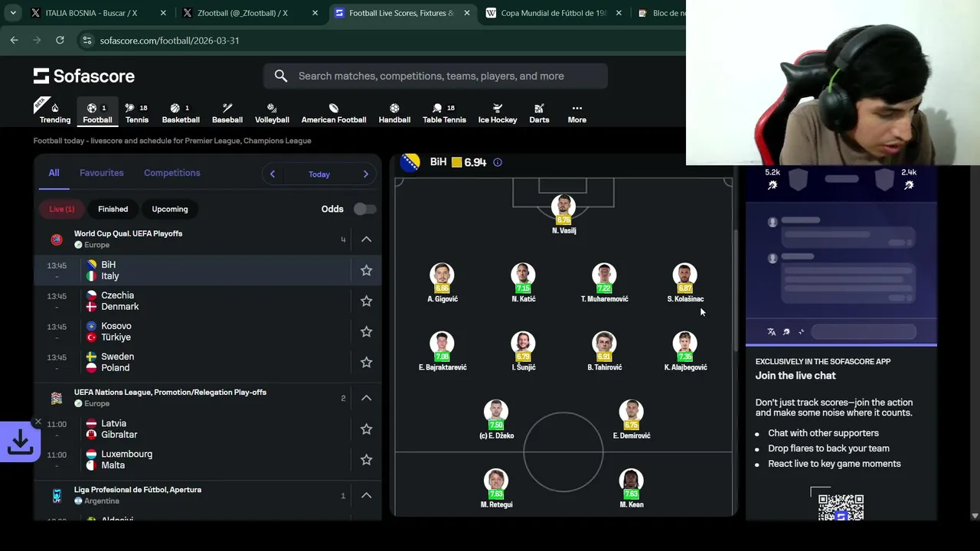The height and width of the screenshot is (551, 980).
Task: Favourite the Latvia vs Gibraltar match star
Action: tap(366, 429)
